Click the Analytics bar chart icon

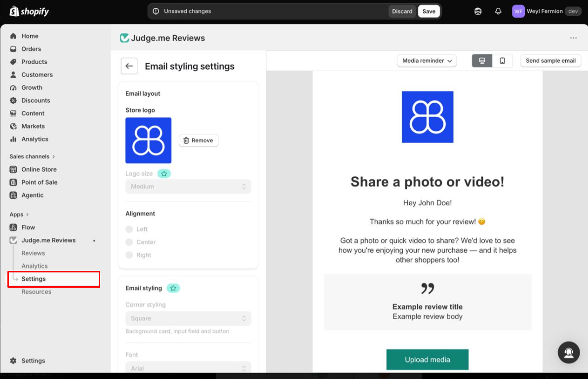(x=13, y=139)
